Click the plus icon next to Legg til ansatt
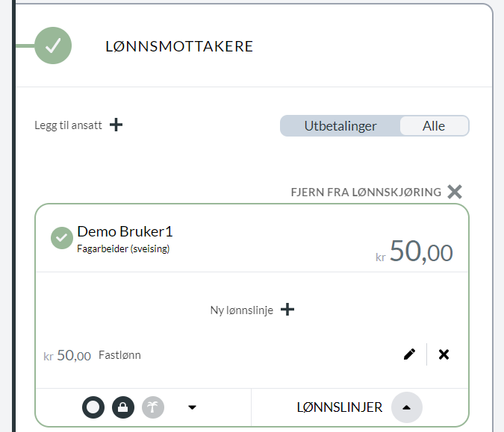Image resolution: width=504 pixels, height=432 pixels. (x=116, y=125)
